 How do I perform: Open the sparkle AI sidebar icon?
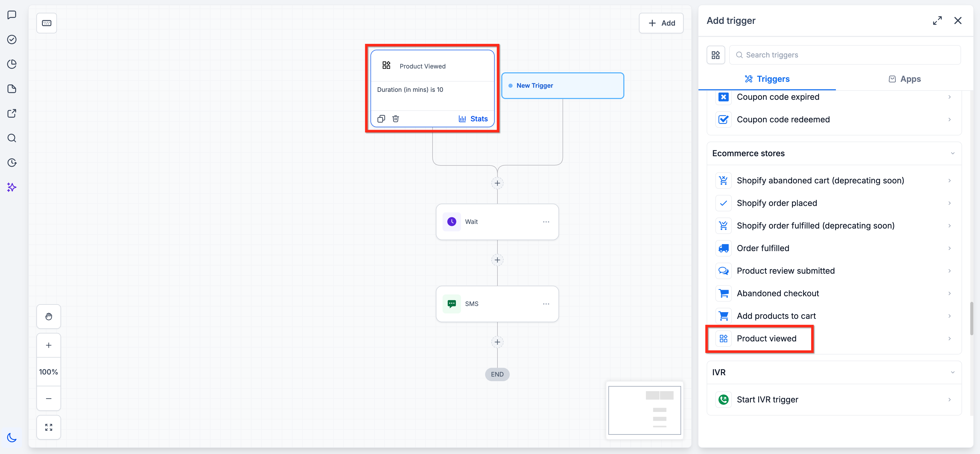pos(12,187)
